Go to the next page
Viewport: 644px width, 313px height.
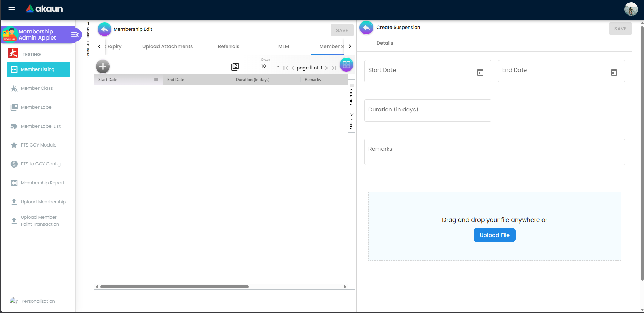326,68
